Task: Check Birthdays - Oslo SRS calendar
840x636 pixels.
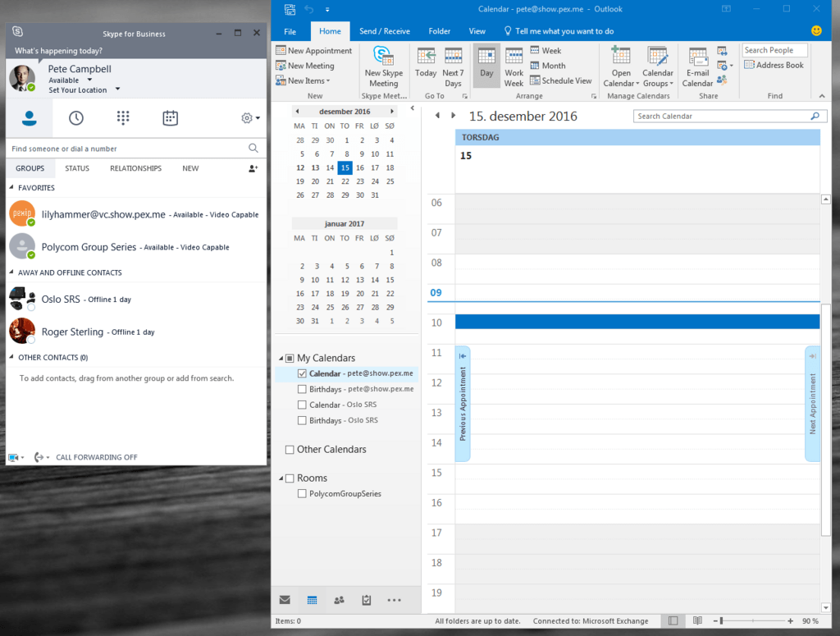Action: (x=302, y=421)
